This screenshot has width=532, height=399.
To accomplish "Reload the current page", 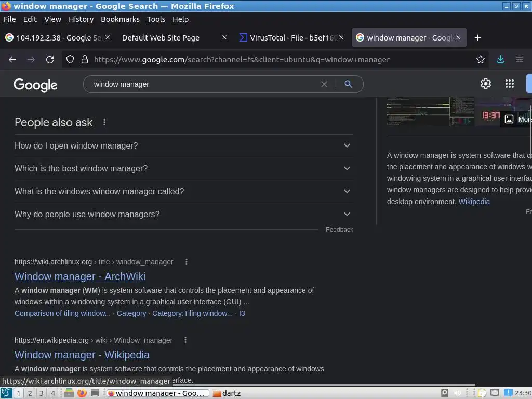I will (x=50, y=60).
